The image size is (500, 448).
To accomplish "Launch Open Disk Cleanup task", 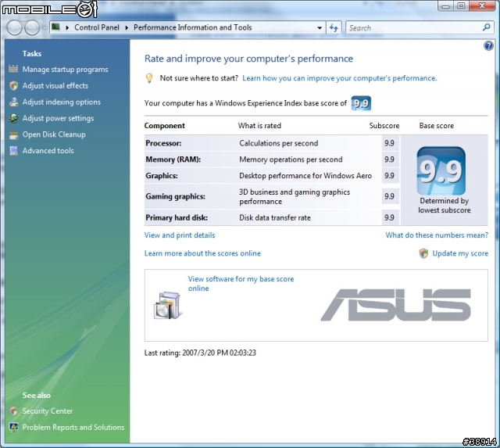I will coord(54,134).
